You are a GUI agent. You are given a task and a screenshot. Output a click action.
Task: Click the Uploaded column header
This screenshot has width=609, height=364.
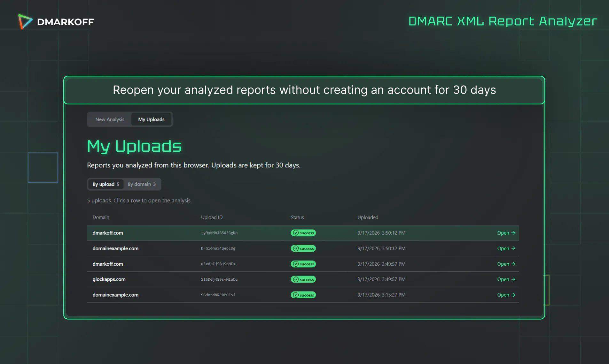(x=368, y=217)
